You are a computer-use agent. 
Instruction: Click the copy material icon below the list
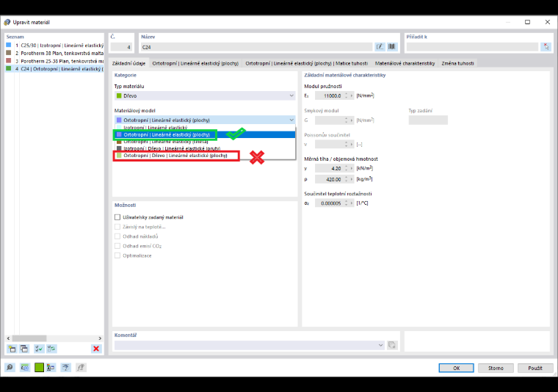click(x=24, y=349)
